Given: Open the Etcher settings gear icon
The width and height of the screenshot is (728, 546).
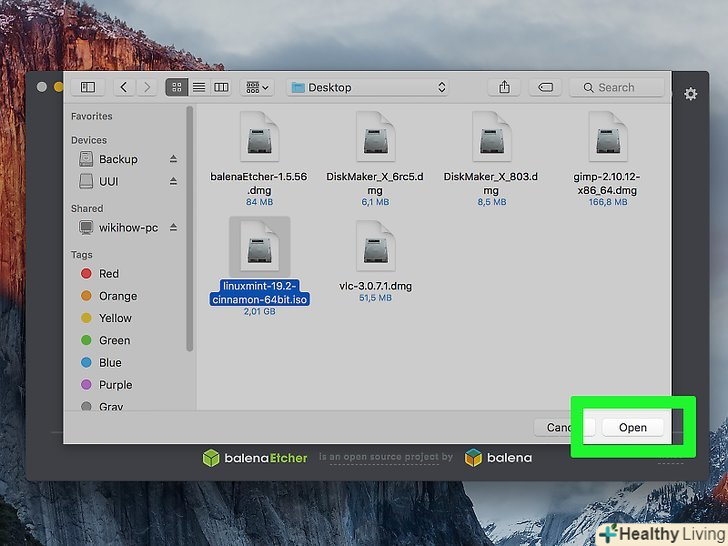Looking at the screenshot, I should [x=690, y=94].
